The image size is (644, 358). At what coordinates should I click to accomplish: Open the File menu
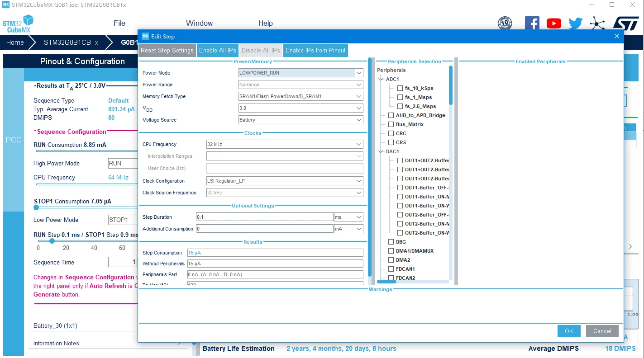(119, 24)
